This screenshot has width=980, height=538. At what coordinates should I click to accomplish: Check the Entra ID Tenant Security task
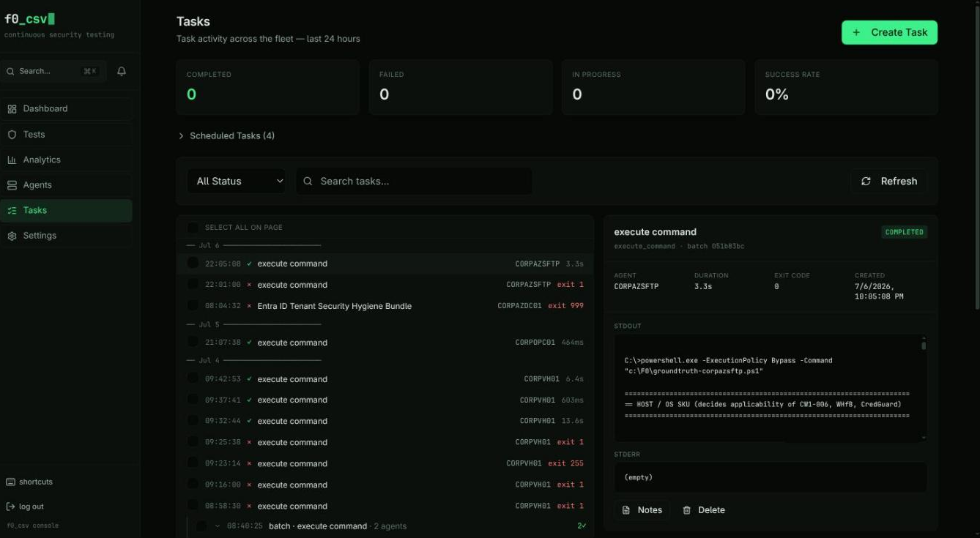[x=193, y=305]
